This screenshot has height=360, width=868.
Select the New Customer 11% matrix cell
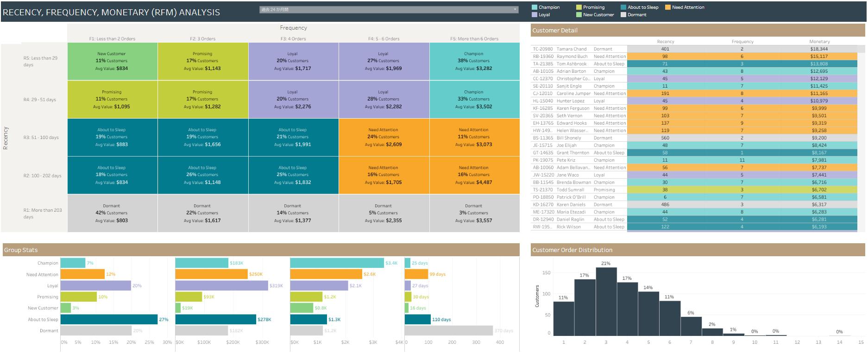112,61
